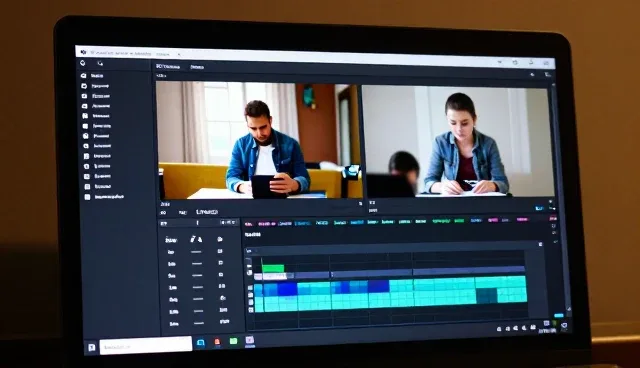Open the first tab above the left preview
The height and width of the screenshot is (368, 640).
(x=168, y=67)
